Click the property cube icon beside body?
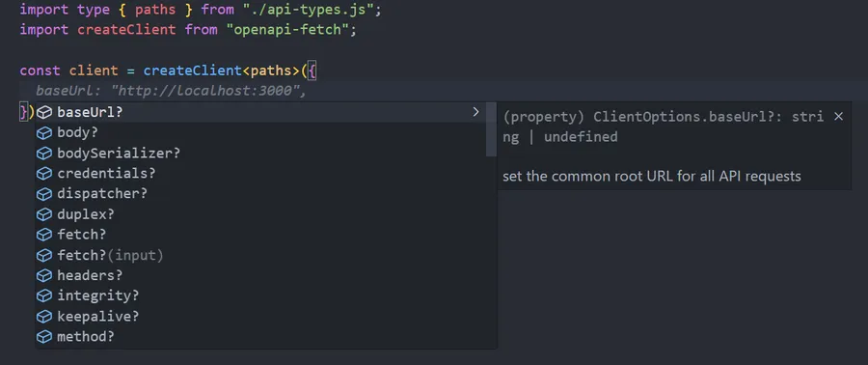Screen dimensions: 868x365 click(44, 132)
